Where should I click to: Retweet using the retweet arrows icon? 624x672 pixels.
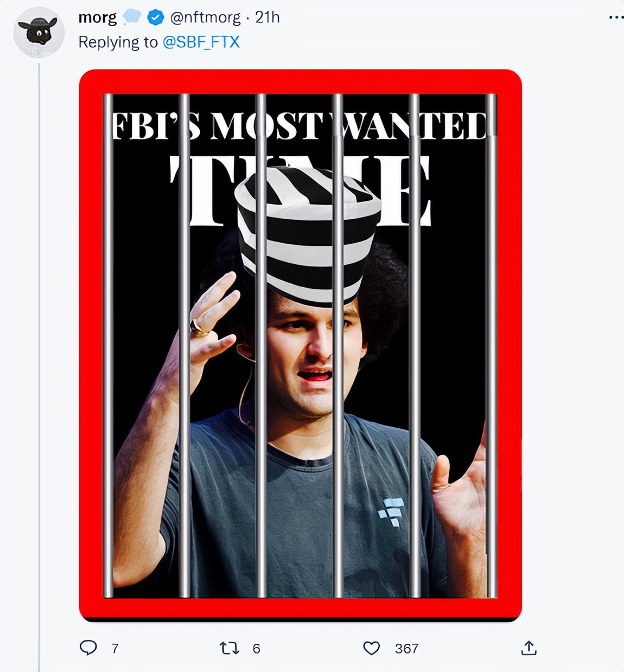pos(229,648)
